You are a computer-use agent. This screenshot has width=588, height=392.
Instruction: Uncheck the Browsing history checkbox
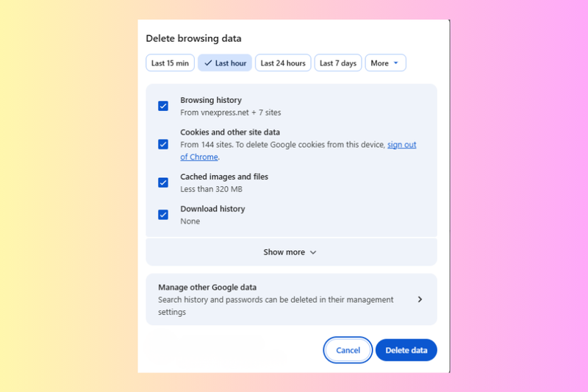(x=163, y=106)
